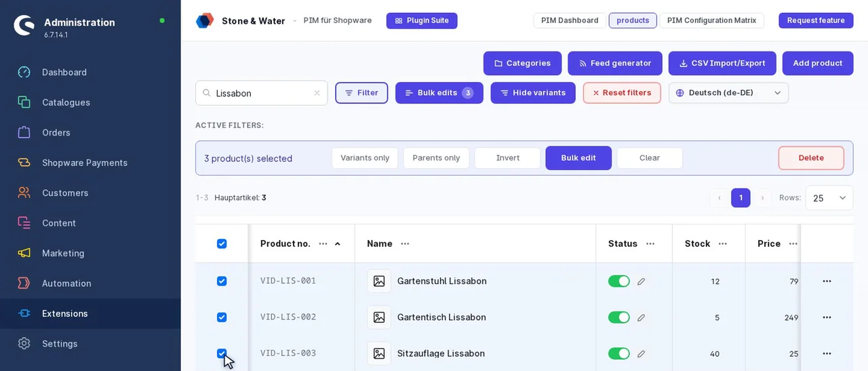Click Request feature button
Image resolution: width=868 pixels, height=371 pixels.
(816, 20)
